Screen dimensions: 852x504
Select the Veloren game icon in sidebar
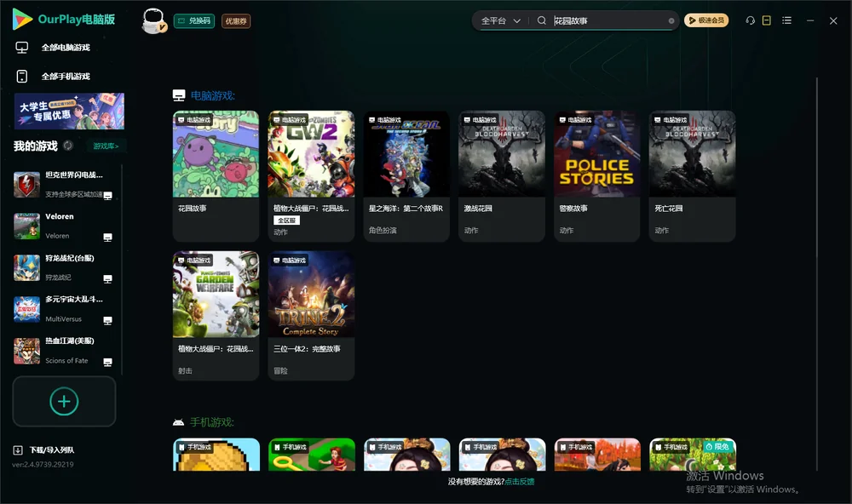coord(26,226)
